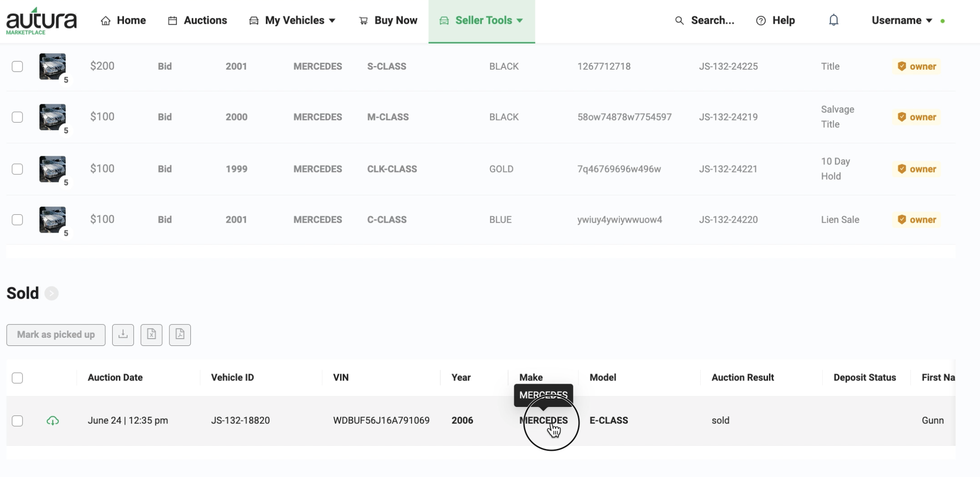Sort by Model column header
The width and height of the screenshot is (980, 477).
[x=603, y=378]
